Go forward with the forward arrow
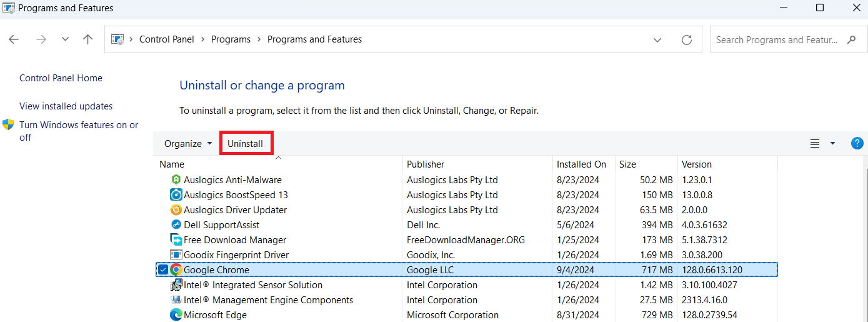868x322 pixels. coord(41,39)
